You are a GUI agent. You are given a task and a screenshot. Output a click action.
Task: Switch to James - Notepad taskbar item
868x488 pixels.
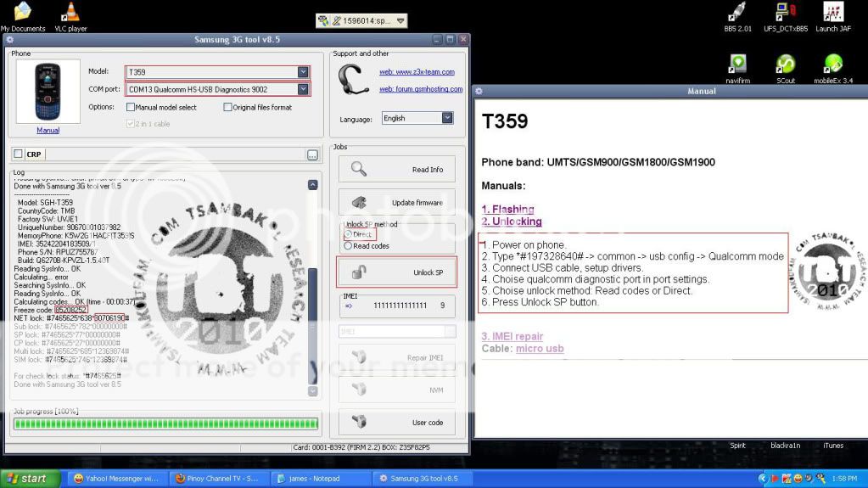pyautogui.click(x=321, y=479)
